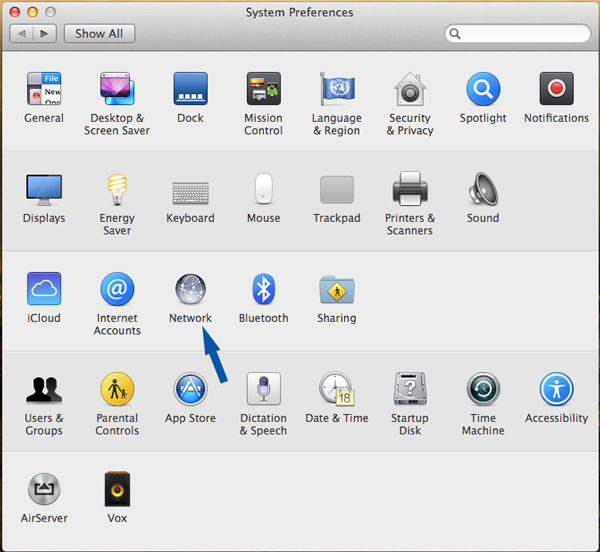Go back with the left arrow button
The image size is (600, 552).
coord(21,34)
